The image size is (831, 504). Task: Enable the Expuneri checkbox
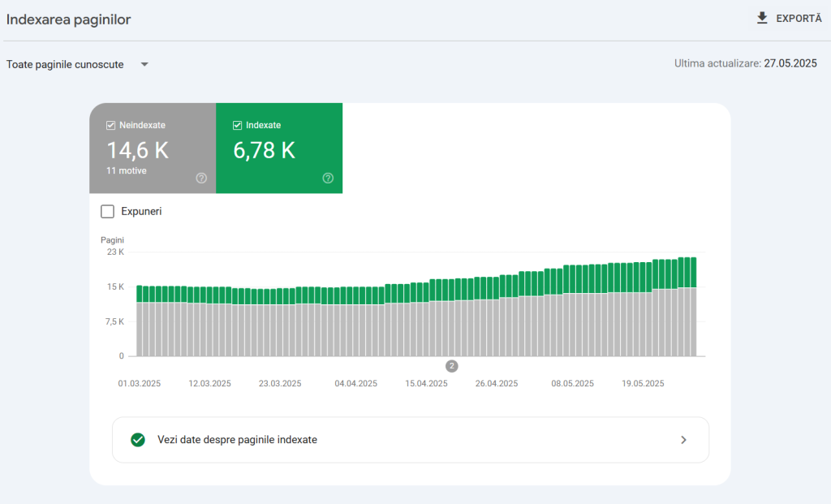point(107,212)
